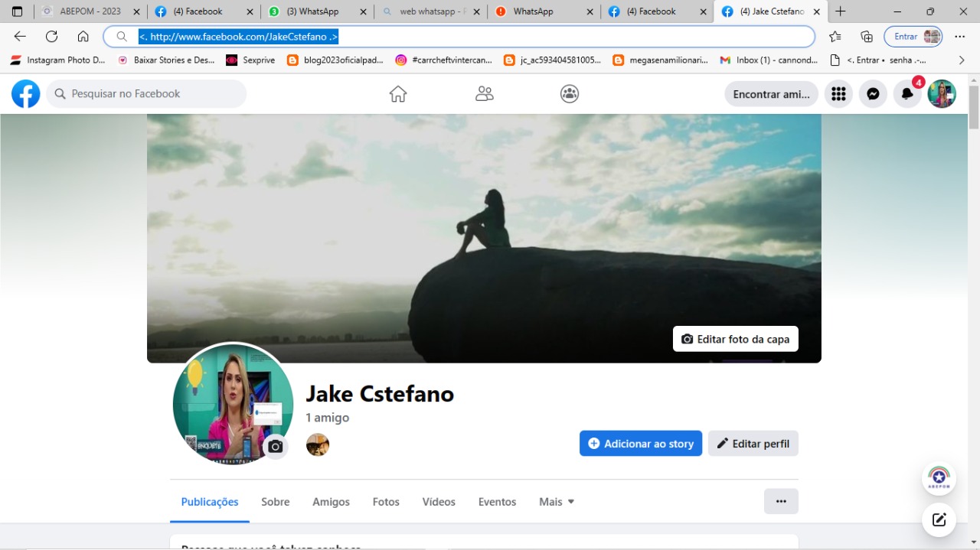The height and width of the screenshot is (550, 980).
Task: Open the notifications bell icon
Action: [907, 94]
